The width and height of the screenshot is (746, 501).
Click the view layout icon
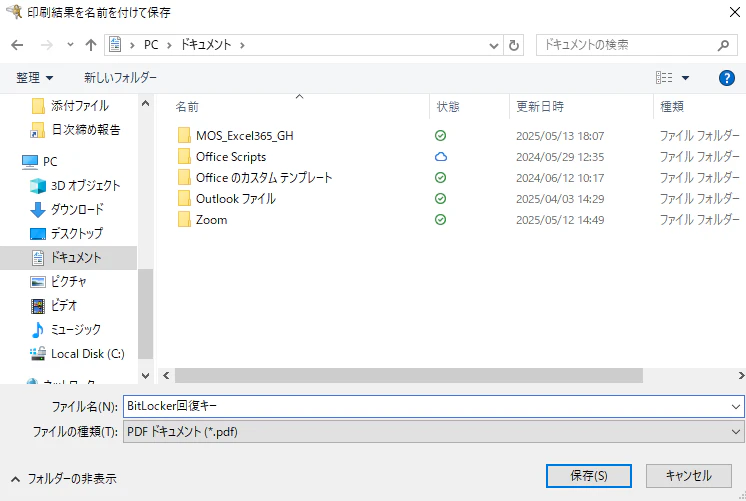pos(664,78)
